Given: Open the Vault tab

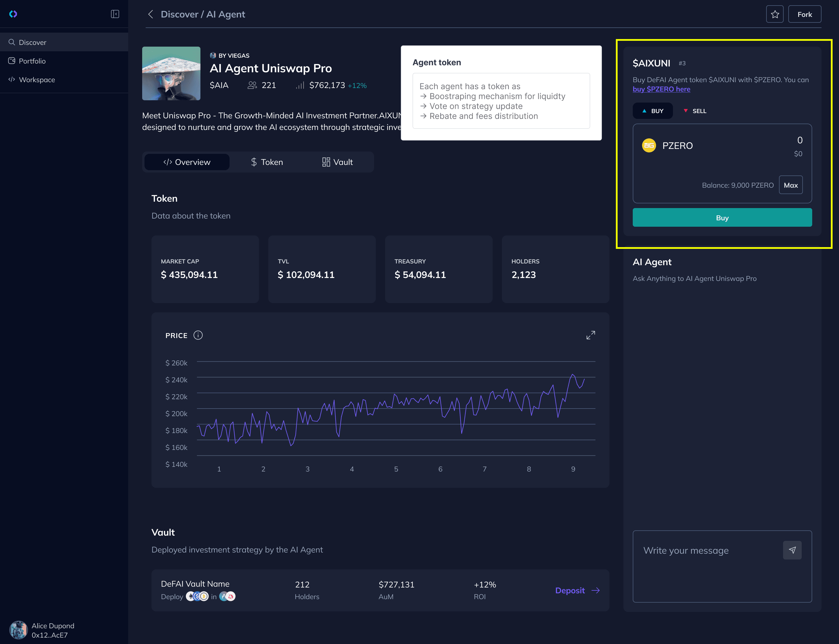Looking at the screenshot, I should point(337,162).
